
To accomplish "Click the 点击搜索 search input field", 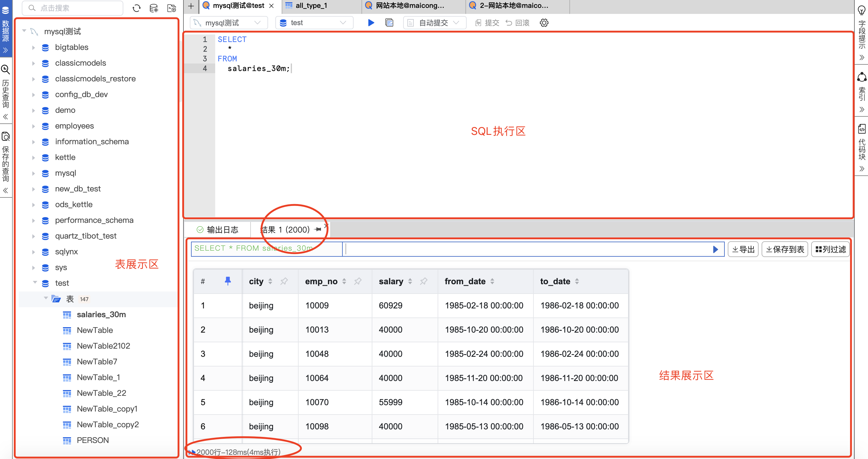I will pyautogui.click(x=72, y=8).
